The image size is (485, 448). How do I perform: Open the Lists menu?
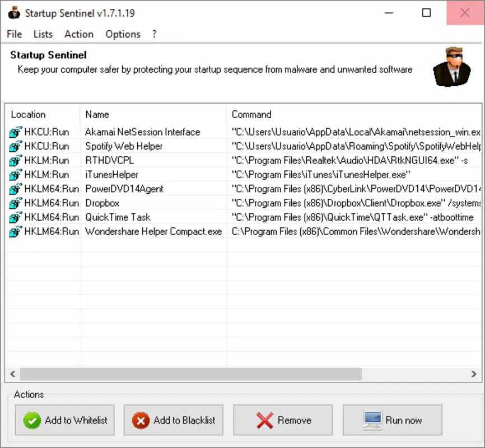coord(43,34)
